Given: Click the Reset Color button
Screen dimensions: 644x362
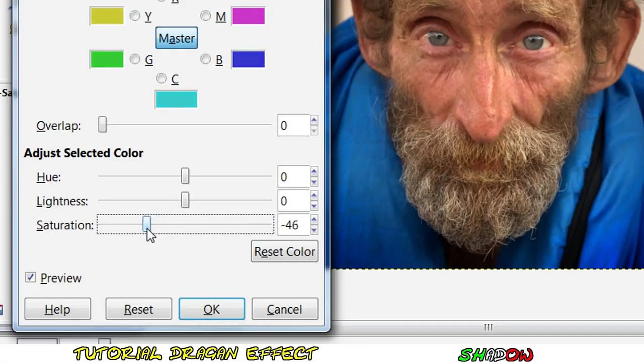Looking at the screenshot, I should coord(284,251).
